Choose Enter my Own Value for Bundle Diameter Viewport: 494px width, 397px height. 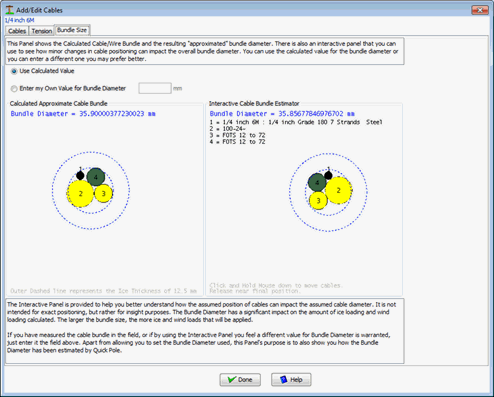coord(14,89)
